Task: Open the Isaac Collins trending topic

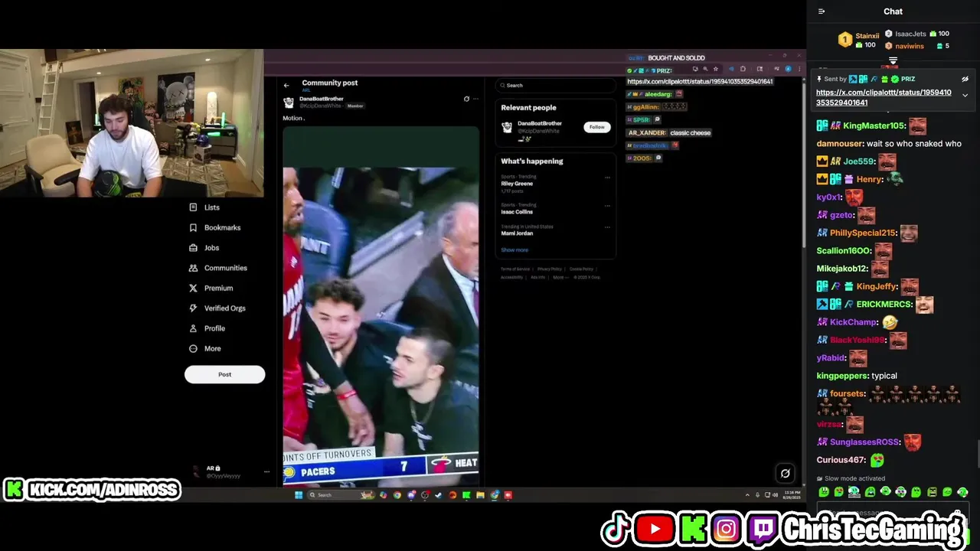Action: [517, 212]
